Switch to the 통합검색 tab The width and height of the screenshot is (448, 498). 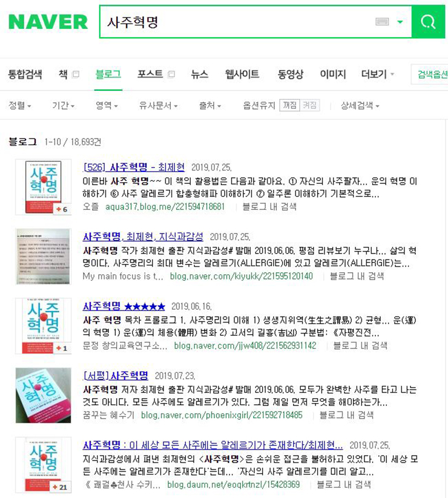point(25,74)
